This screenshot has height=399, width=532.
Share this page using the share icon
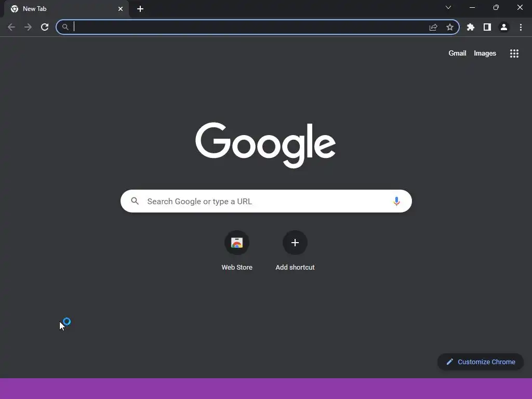coord(433,27)
